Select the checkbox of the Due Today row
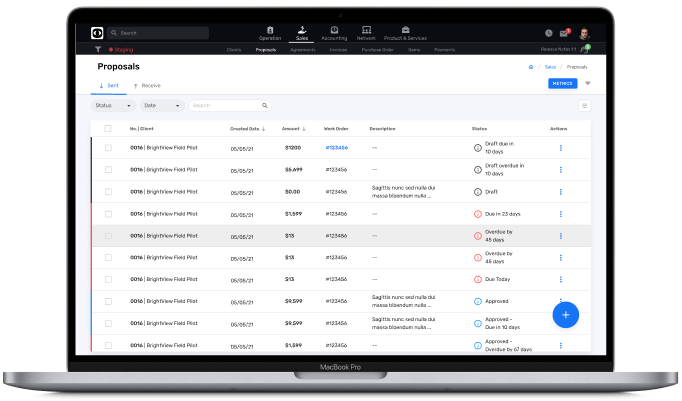 coord(108,280)
